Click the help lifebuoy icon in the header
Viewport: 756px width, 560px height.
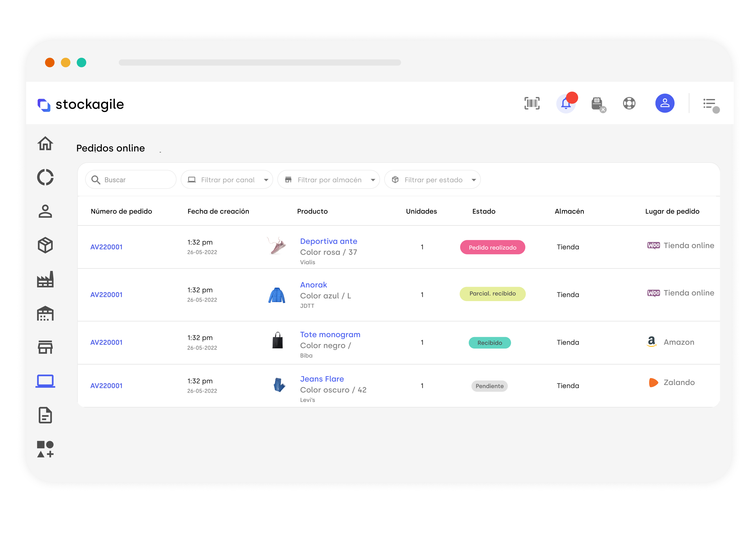pyautogui.click(x=629, y=103)
